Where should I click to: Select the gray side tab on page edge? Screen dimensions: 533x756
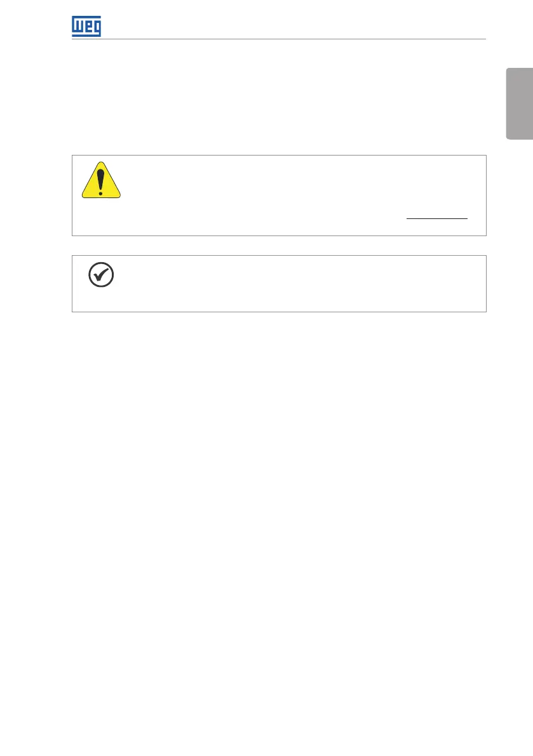(520, 103)
